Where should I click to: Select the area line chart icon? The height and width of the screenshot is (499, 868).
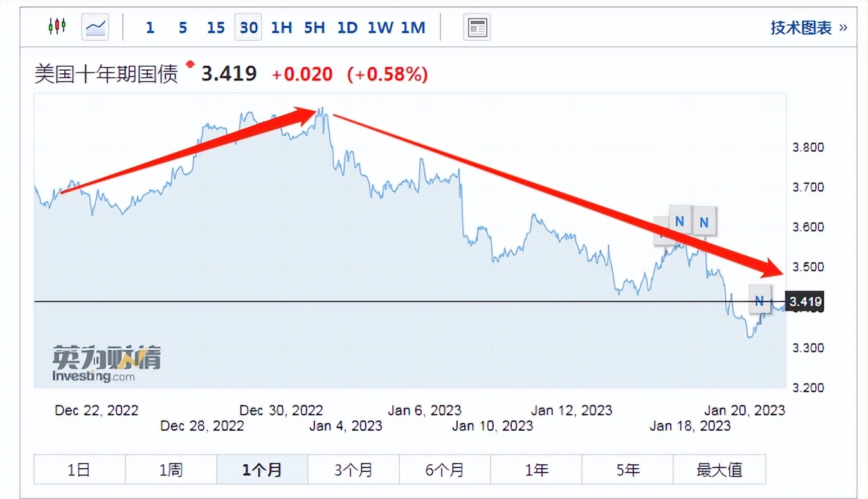95,27
